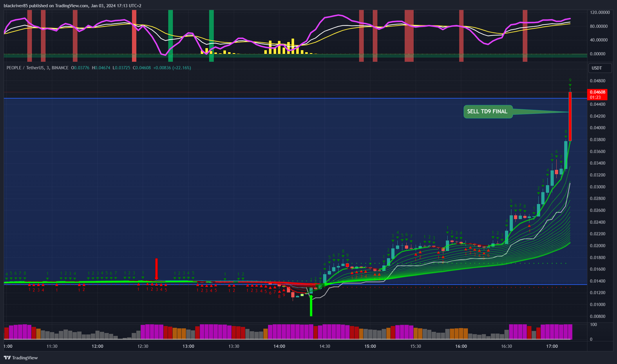617x364 pixels.
Task: Click the 0.03400 price axis label
Action: click(x=598, y=163)
